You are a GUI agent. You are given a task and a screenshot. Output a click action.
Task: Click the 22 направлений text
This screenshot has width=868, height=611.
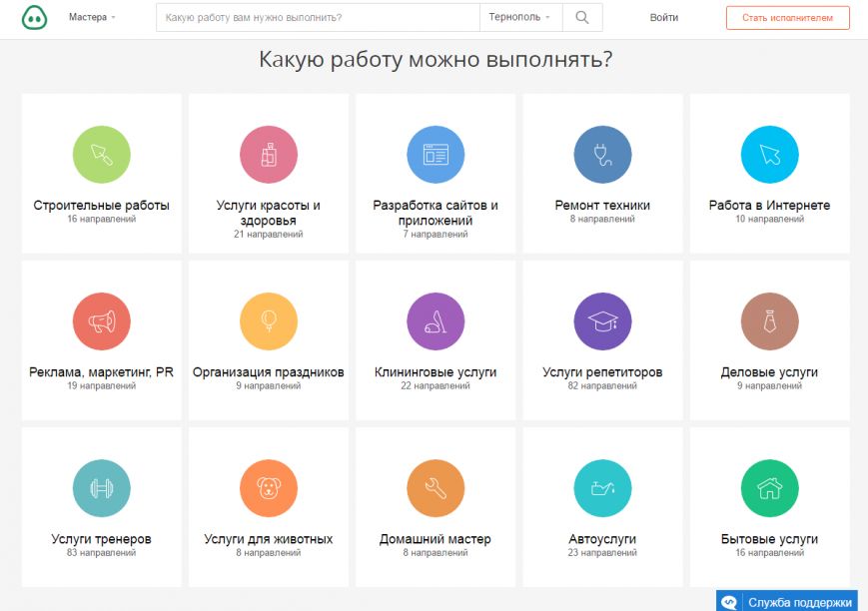coord(435,385)
